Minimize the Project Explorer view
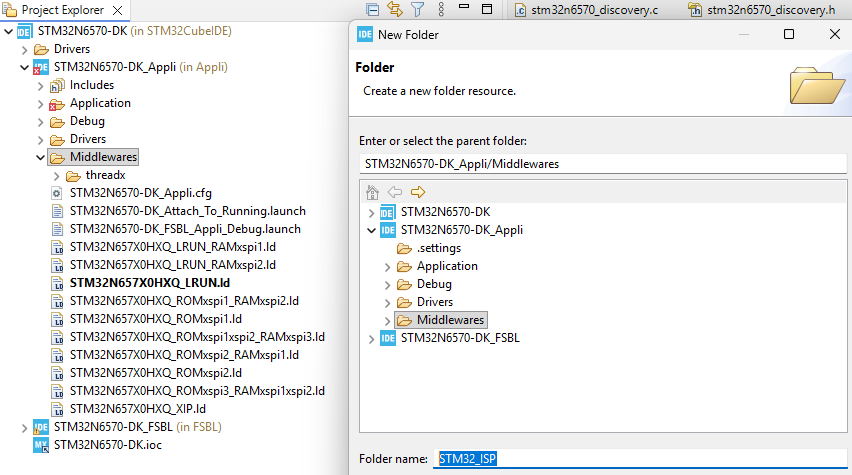The height and width of the screenshot is (475, 852). pyautogui.click(x=463, y=7)
